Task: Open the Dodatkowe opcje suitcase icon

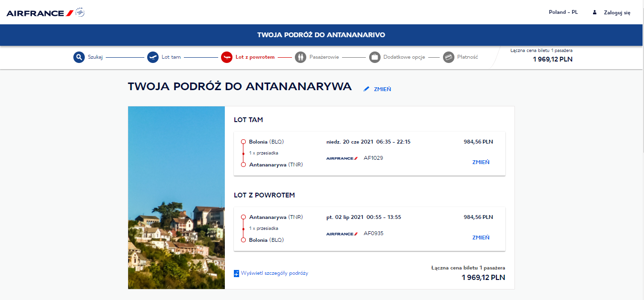Action: coord(375,57)
